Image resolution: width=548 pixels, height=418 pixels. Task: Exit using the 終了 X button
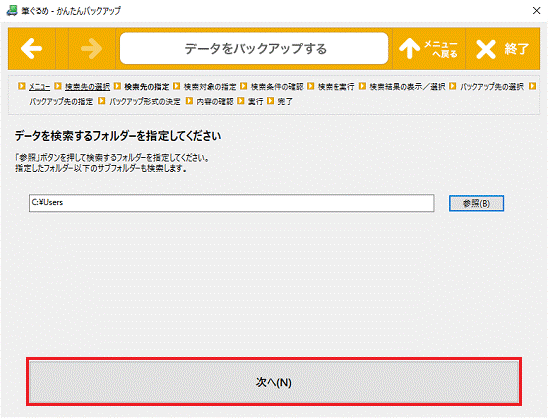(503, 49)
